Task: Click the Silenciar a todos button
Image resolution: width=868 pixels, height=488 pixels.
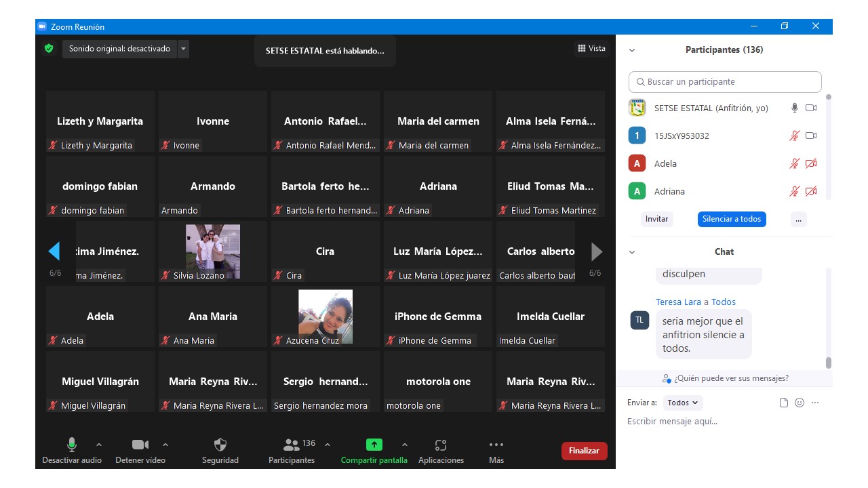Action: click(x=732, y=219)
